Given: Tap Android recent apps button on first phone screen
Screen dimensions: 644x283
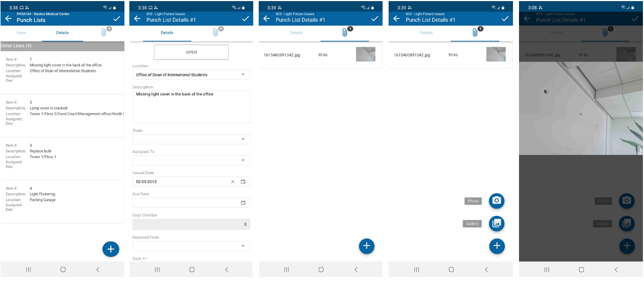Looking at the screenshot, I should 28,269.
